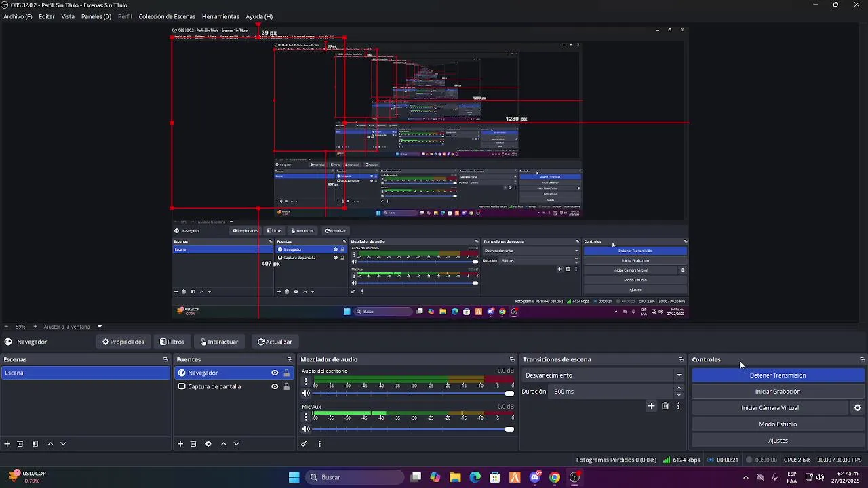Open Mic/Aux options menu

(x=306, y=417)
